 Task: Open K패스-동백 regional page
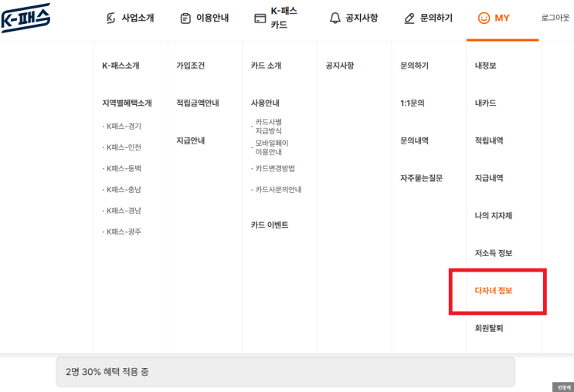pyautogui.click(x=124, y=168)
